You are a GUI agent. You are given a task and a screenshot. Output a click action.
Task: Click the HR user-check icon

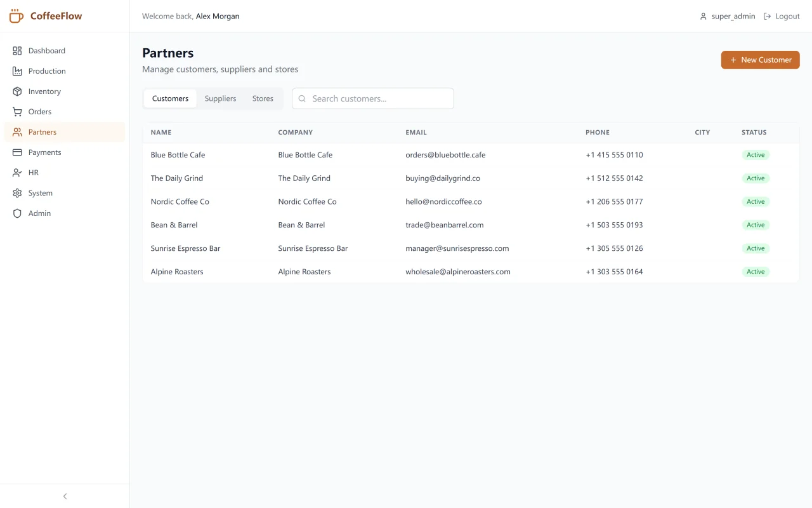coord(17,173)
